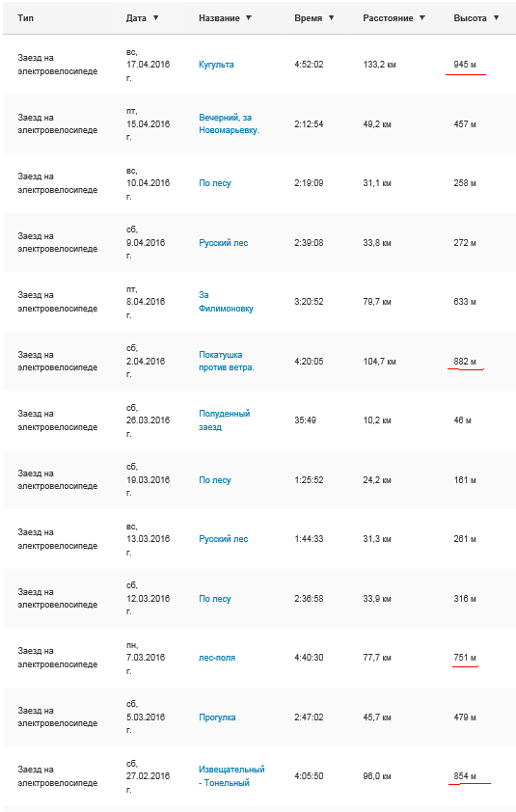Sort by Время column arrow

tap(331, 18)
